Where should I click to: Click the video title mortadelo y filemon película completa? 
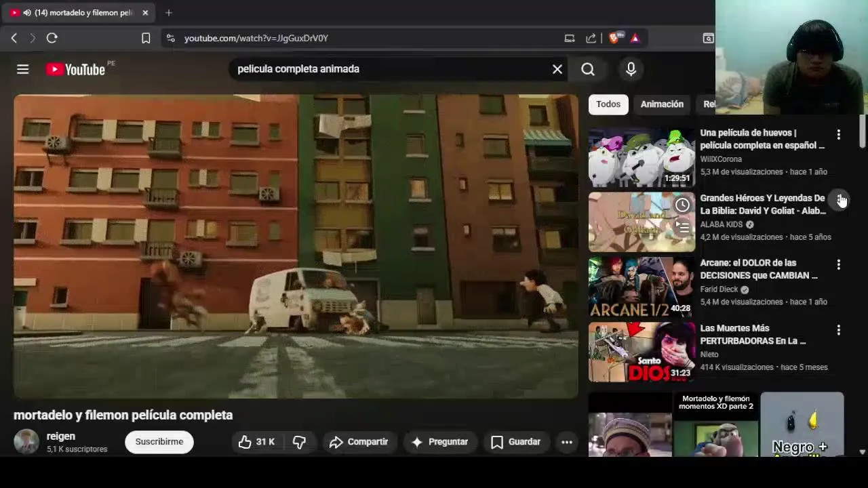[123, 415]
